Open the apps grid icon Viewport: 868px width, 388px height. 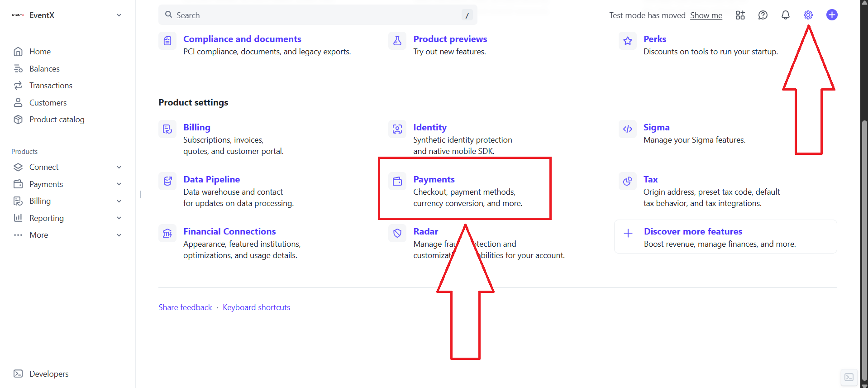point(740,15)
